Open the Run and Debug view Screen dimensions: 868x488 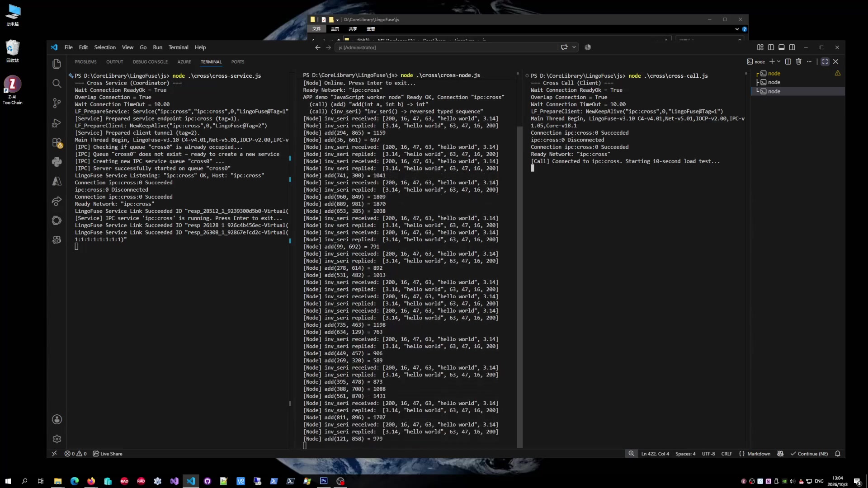(x=57, y=123)
